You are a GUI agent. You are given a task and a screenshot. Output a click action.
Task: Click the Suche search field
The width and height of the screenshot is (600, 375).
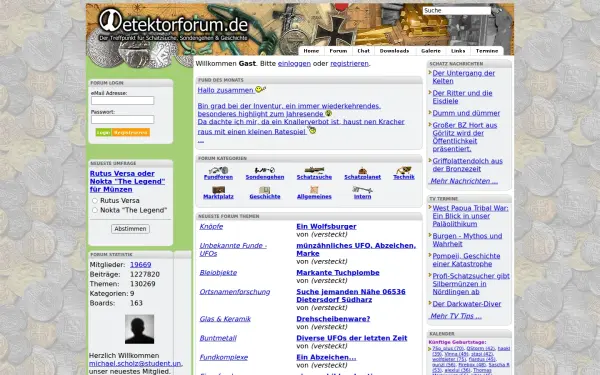[x=457, y=11]
